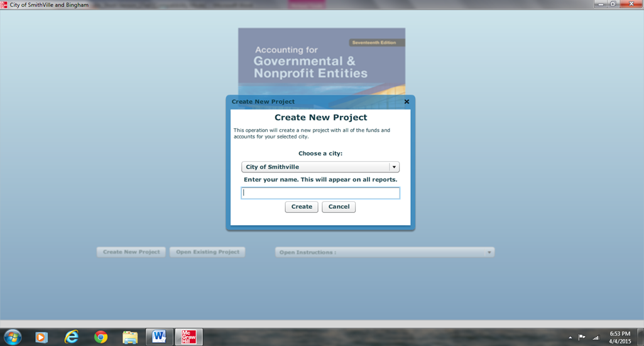This screenshot has height=346, width=644.
Task: Click the Open Existing Project button
Action: coord(207,252)
